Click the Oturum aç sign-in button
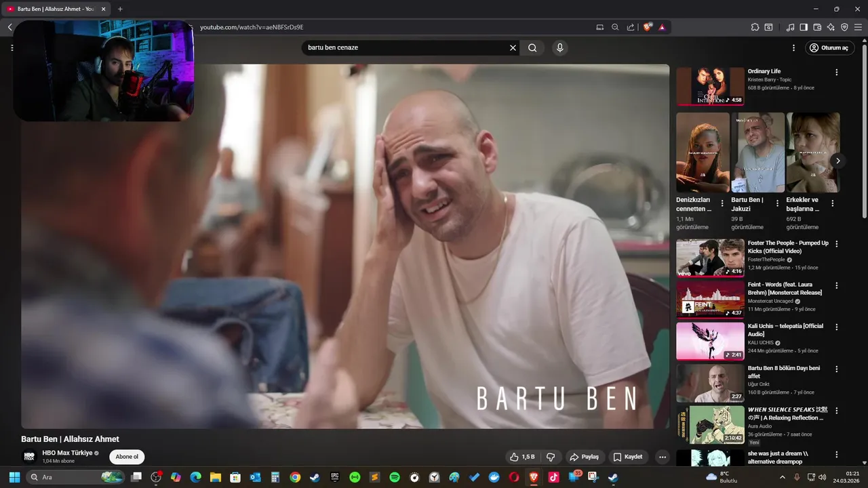 pos(830,48)
